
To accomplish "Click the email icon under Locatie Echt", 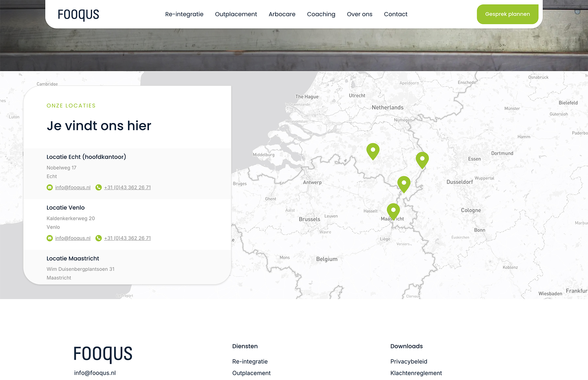I will [x=50, y=187].
